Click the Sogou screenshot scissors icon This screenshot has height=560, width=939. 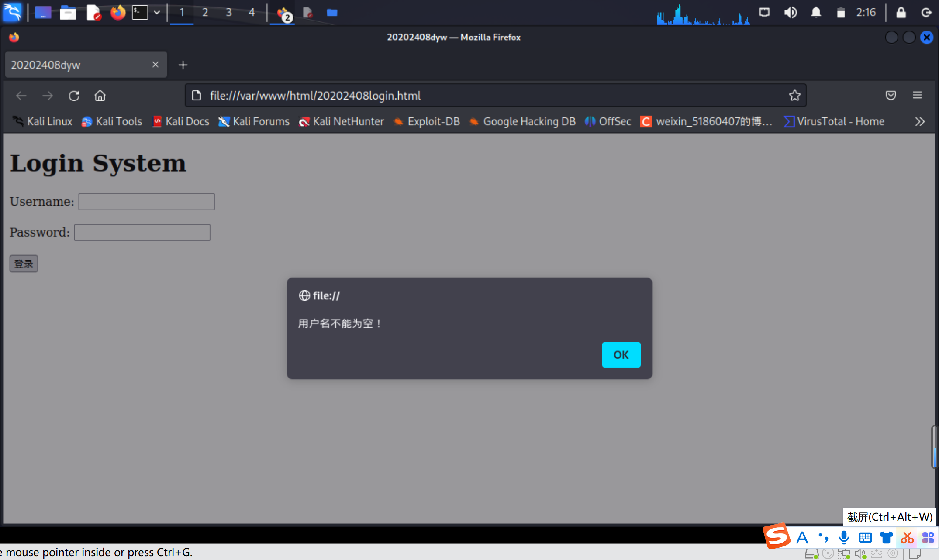907,538
